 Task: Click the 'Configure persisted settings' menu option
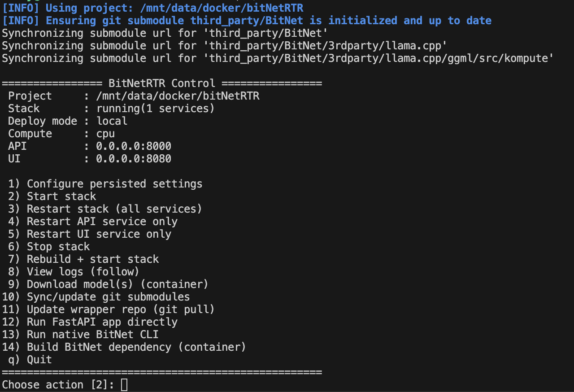click(x=114, y=184)
